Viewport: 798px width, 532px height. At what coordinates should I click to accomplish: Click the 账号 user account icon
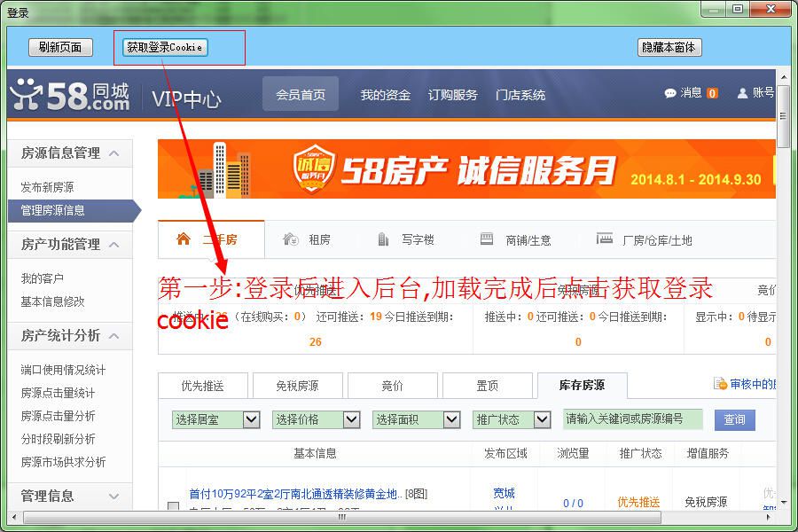pyautogui.click(x=742, y=93)
